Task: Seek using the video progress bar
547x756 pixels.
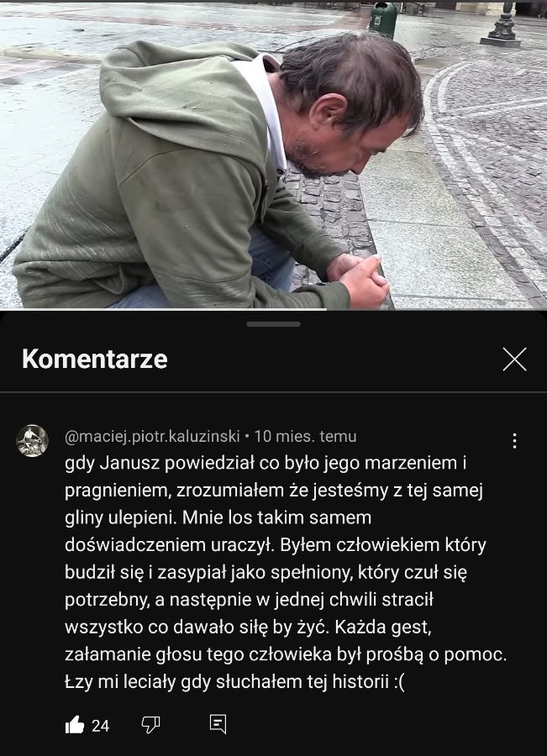Action: 274,309
